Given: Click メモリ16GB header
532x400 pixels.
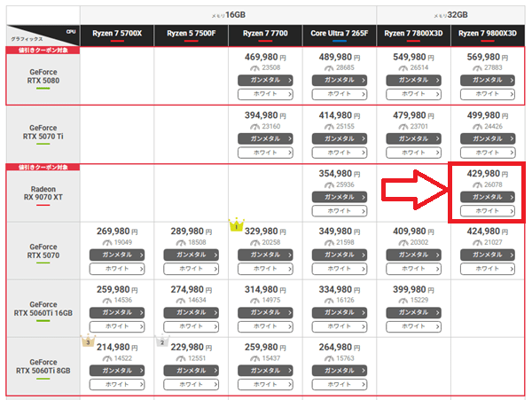Looking at the screenshot, I should pos(229,15).
